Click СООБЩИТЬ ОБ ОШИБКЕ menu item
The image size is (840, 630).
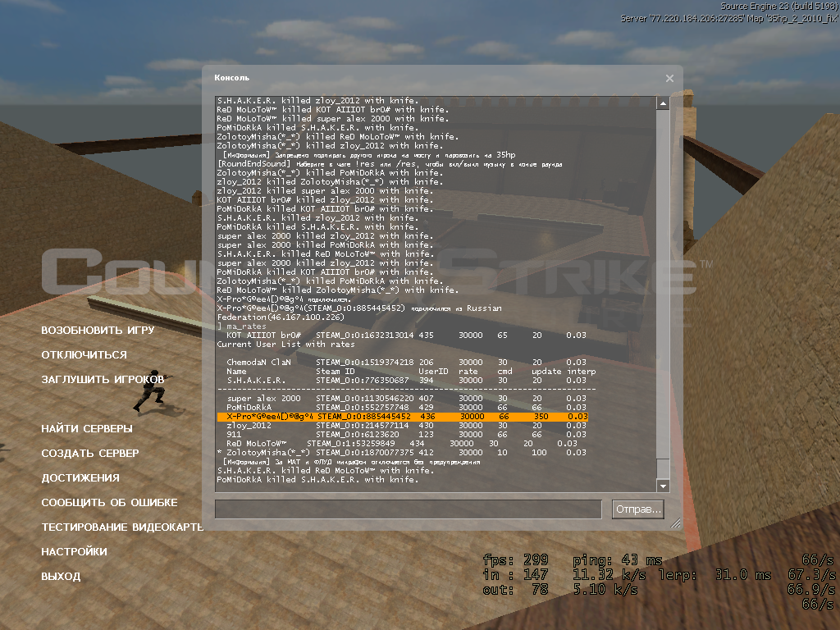[x=109, y=503]
